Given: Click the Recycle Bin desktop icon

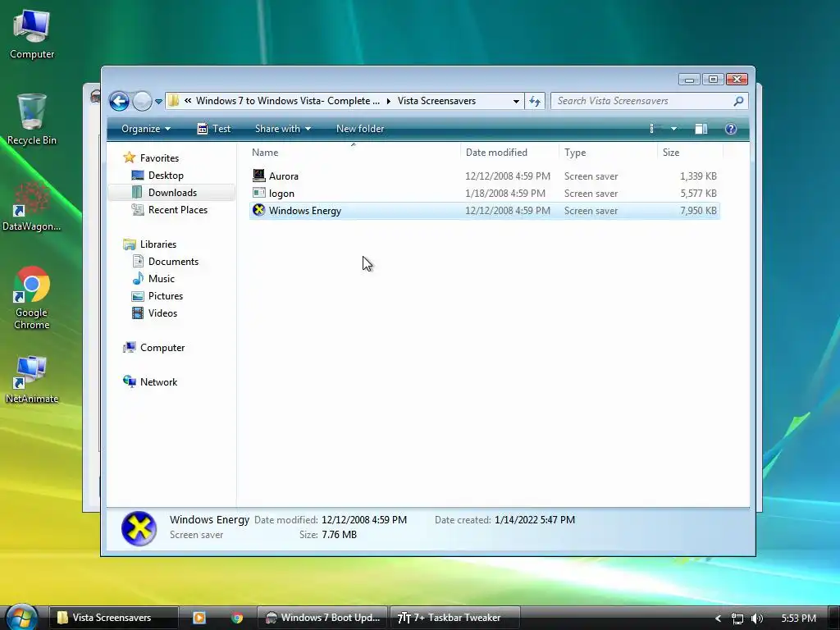Looking at the screenshot, I should [32, 119].
